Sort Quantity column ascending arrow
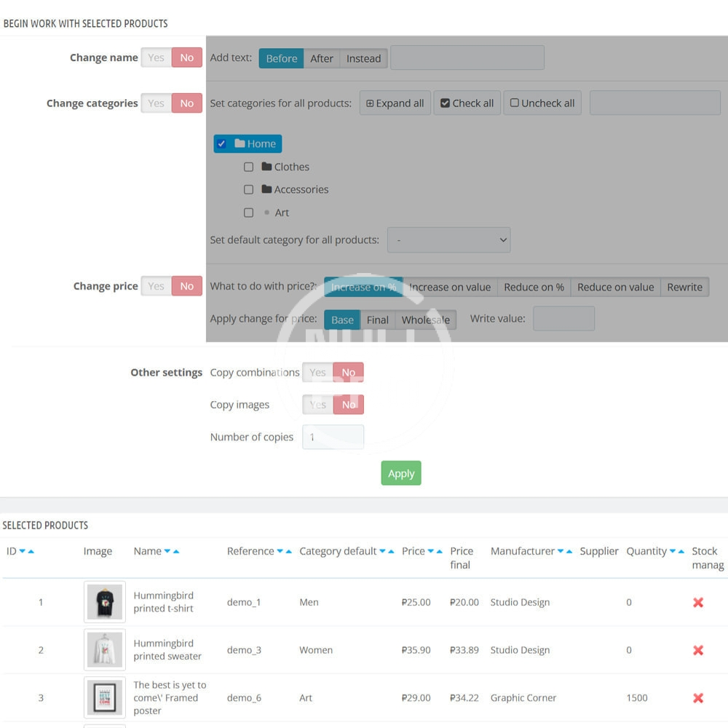Screen dimensions: 728x728 (681, 552)
